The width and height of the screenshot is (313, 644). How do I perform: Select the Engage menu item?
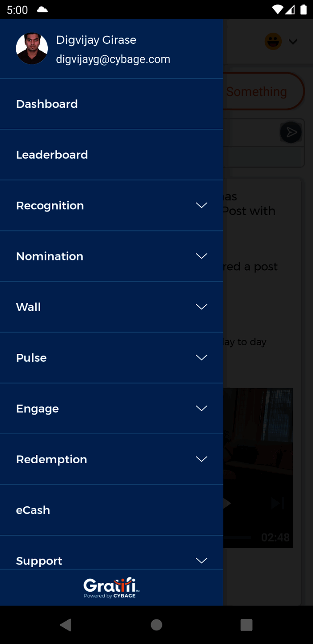coord(38,409)
